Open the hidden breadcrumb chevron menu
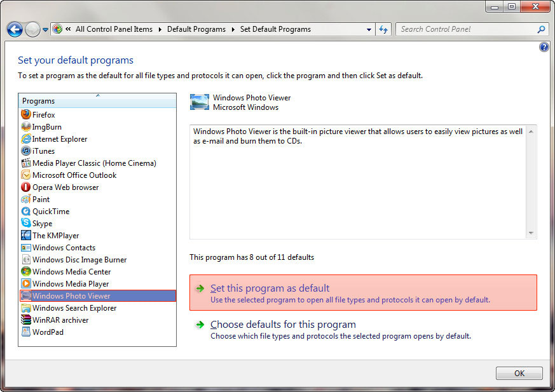555x392 pixels. (68, 29)
